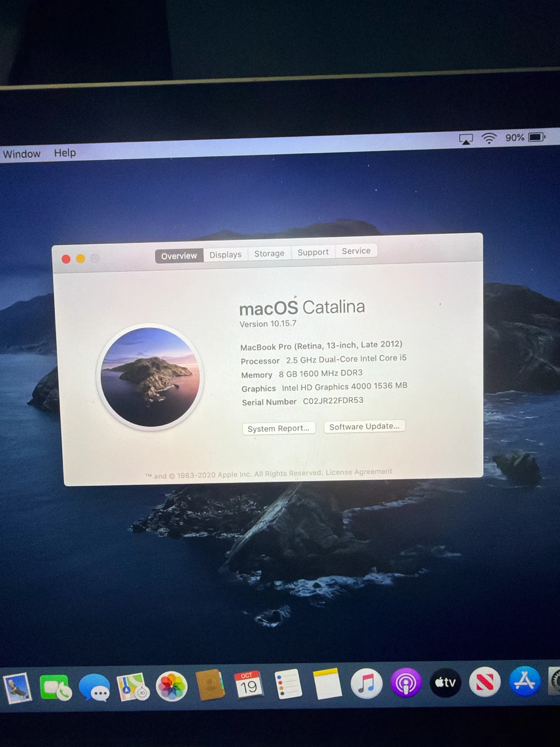Click the System Report button
Image resolution: width=560 pixels, height=747 pixels.
[278, 428]
